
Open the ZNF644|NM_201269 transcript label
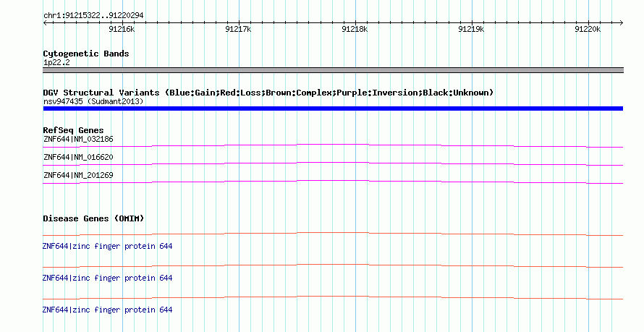78,175
